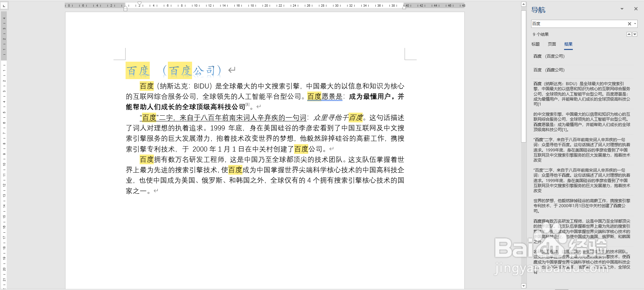Click the document vertical scrollbar thumb
Screen dimensions: 644x290
coord(523,76)
